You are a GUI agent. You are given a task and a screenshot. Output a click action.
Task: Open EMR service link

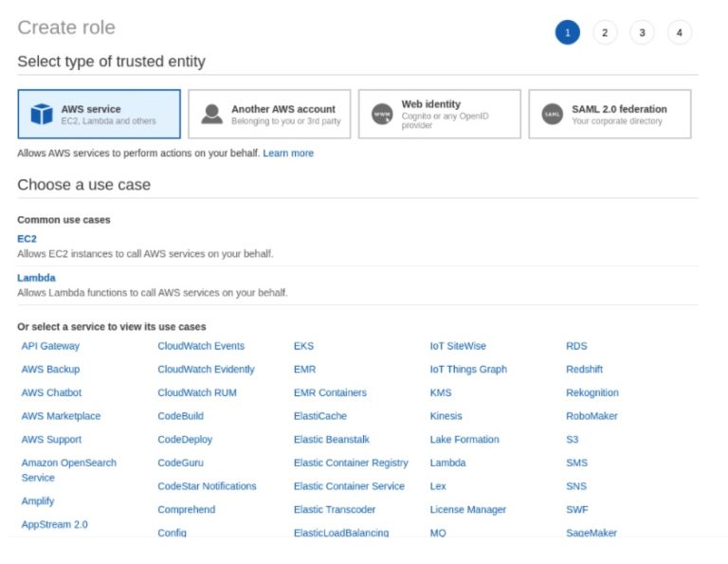click(304, 369)
